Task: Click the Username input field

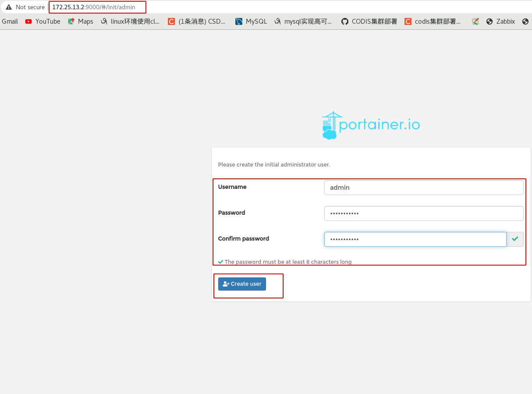Action: click(424, 188)
